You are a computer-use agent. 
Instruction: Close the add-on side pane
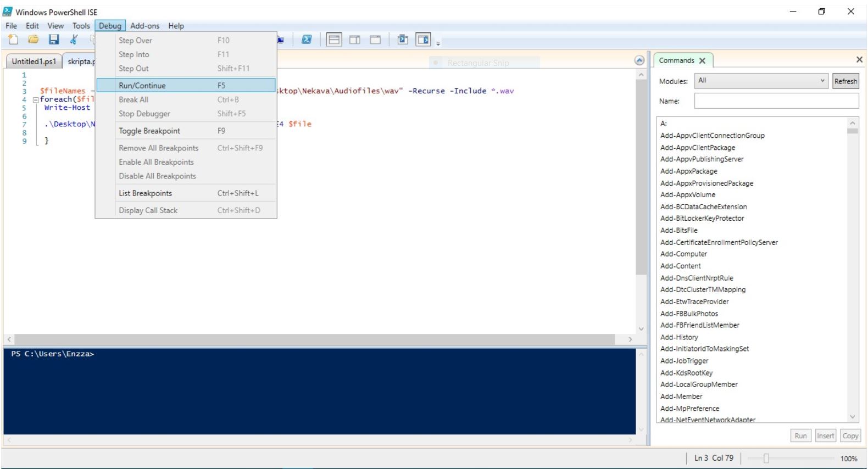[859, 60]
